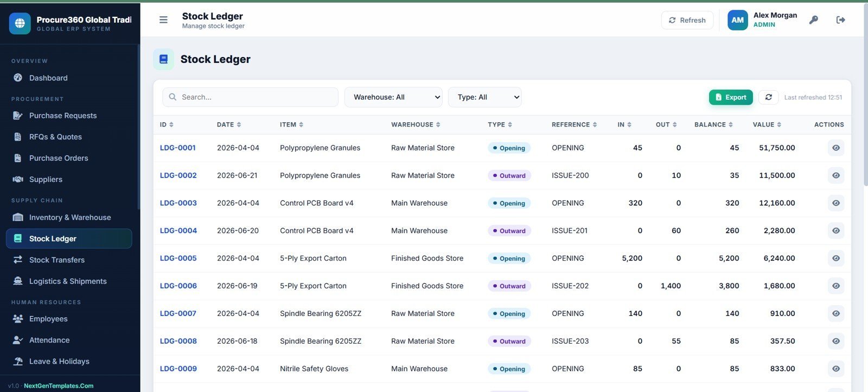This screenshot has width=868, height=392.
Task: Click the Procure360 globe logo icon
Action: (20, 23)
